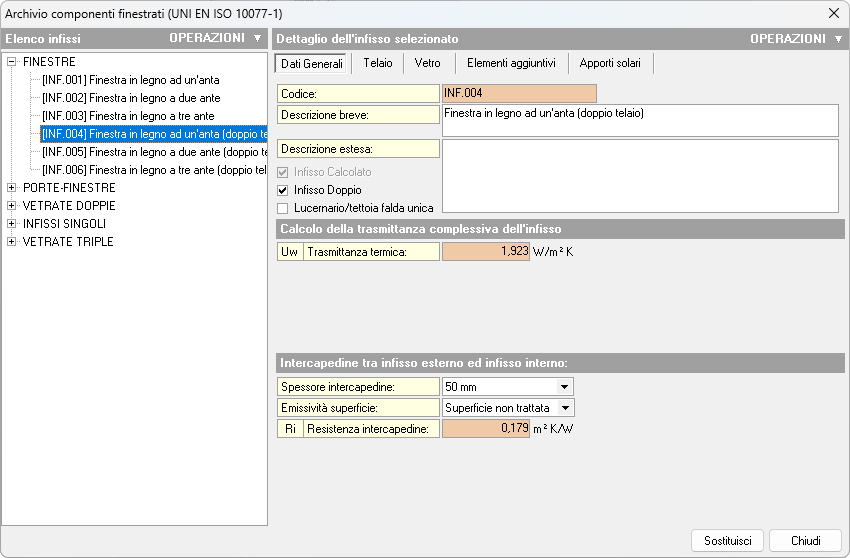Collapse the FINESTRE tree node

pos(12,62)
